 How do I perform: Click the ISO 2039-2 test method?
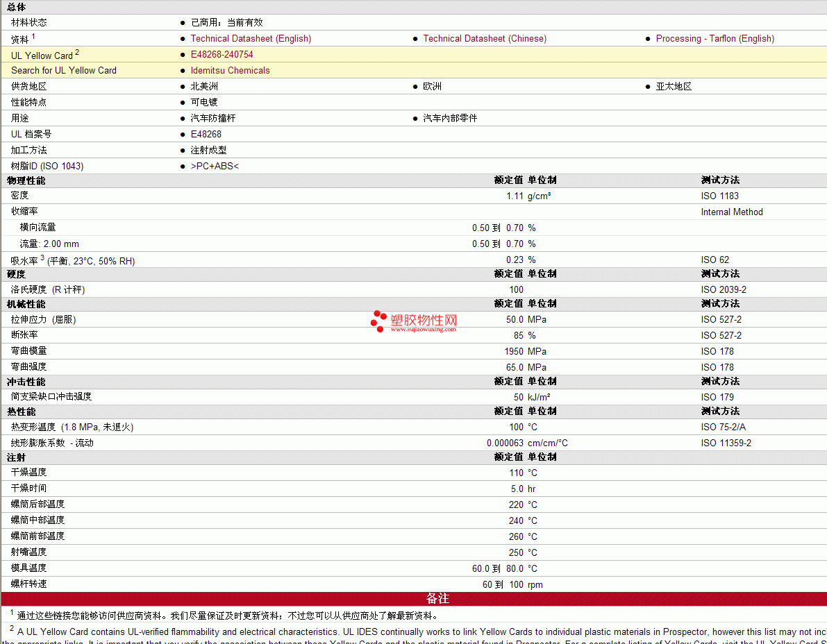[724, 289]
